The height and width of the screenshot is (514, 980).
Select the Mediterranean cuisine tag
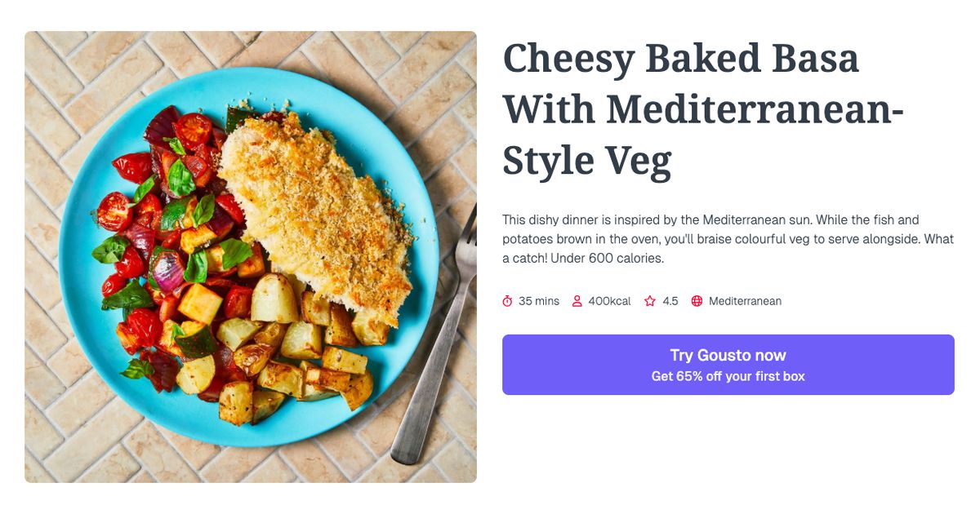tap(746, 300)
